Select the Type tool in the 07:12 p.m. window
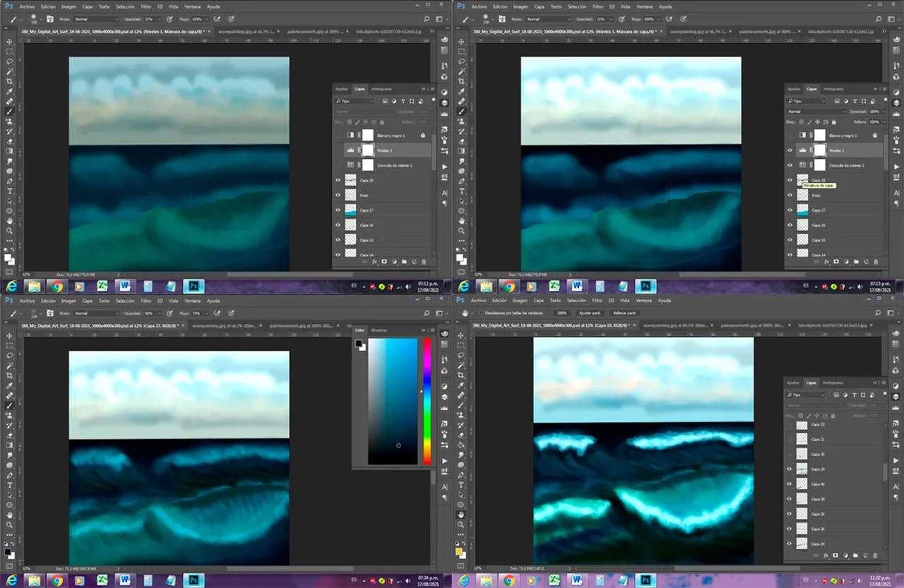Viewport: 904px width, 588px height. [10, 191]
